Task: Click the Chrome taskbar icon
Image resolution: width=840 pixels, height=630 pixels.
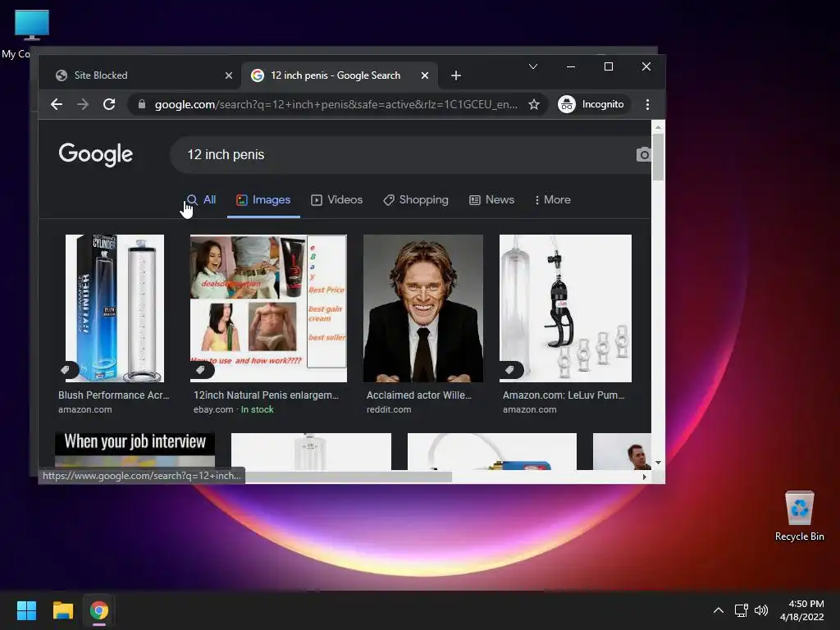Action: [x=99, y=610]
